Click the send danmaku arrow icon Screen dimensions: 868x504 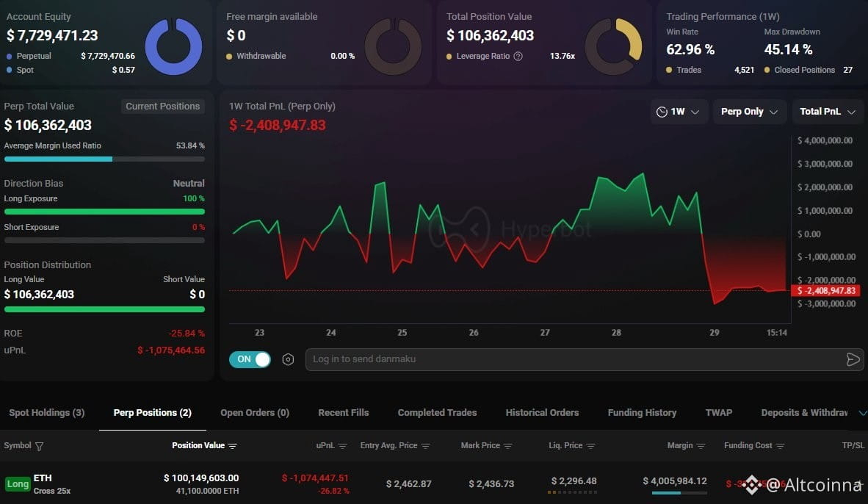click(853, 359)
